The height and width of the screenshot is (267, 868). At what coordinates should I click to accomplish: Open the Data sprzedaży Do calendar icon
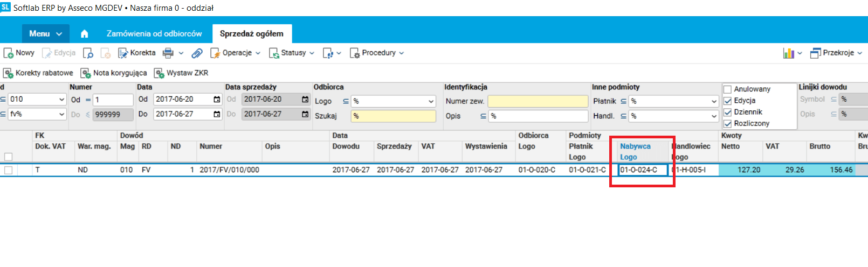pos(305,114)
